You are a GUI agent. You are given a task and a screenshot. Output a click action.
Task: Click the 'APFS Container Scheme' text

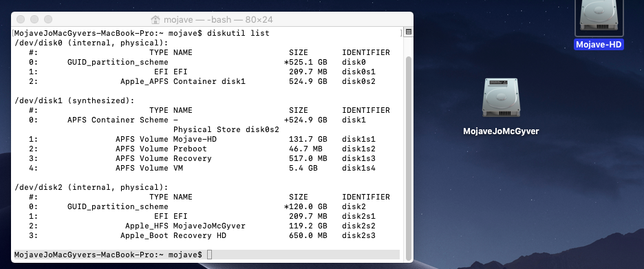(x=118, y=120)
